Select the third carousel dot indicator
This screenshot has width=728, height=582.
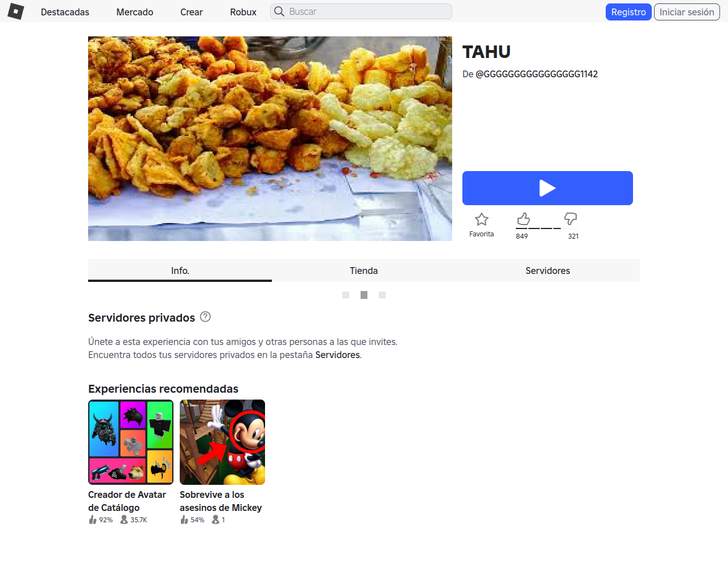coord(382,295)
